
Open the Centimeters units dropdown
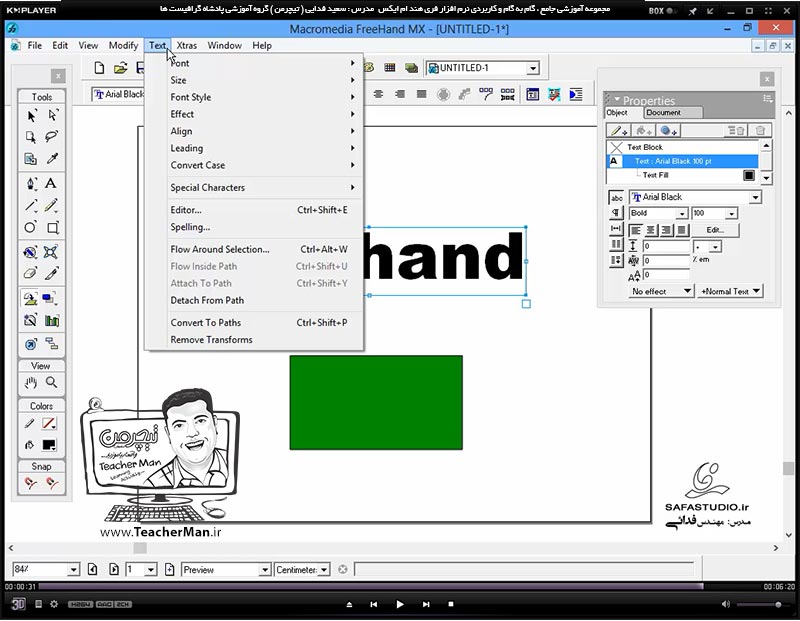[324, 569]
